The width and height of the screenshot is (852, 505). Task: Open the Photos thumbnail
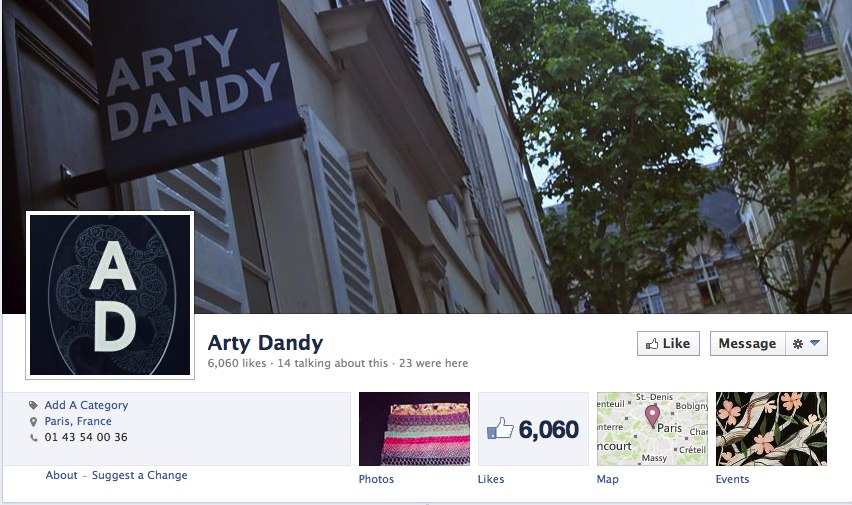click(415, 429)
